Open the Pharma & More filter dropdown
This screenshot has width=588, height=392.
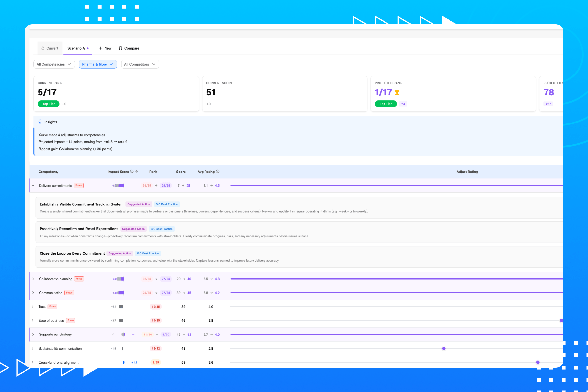pyautogui.click(x=98, y=64)
